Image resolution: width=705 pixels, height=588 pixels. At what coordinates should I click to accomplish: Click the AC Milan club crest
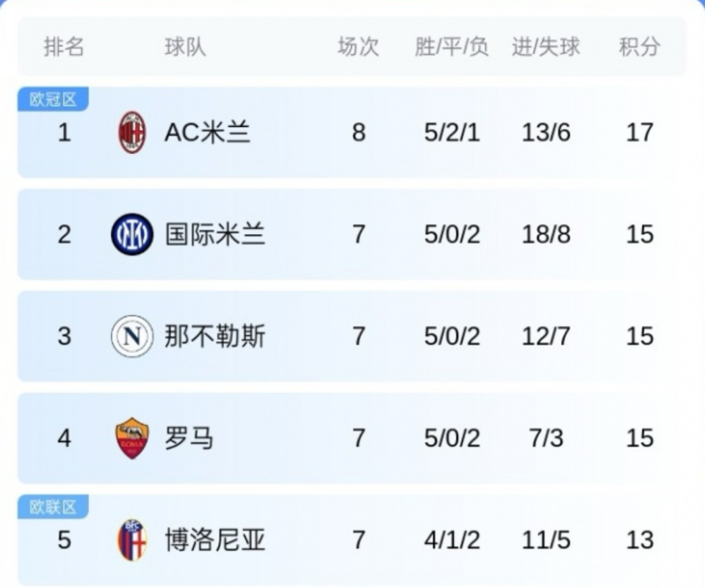click(x=132, y=133)
